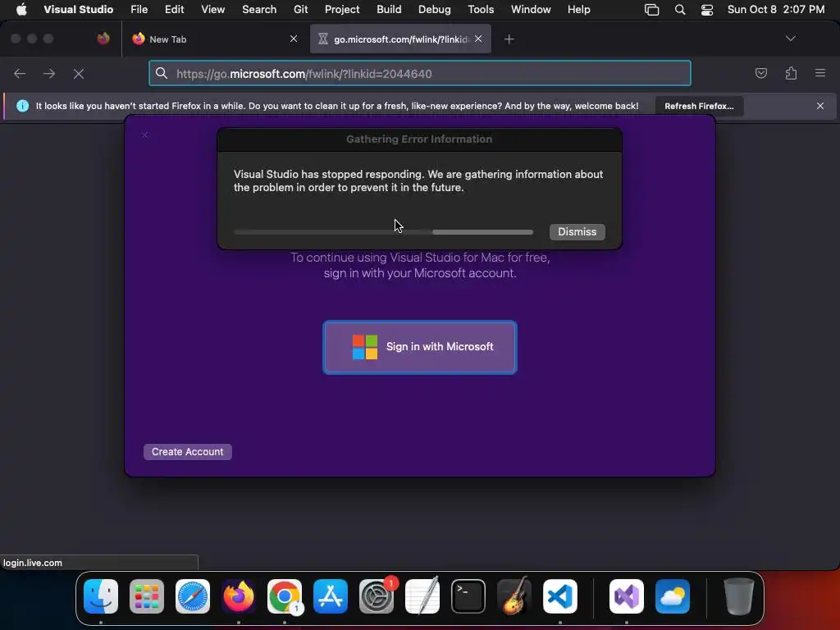This screenshot has height=630, width=840.
Task: Open Google Chrome from the Dock
Action: point(285,596)
